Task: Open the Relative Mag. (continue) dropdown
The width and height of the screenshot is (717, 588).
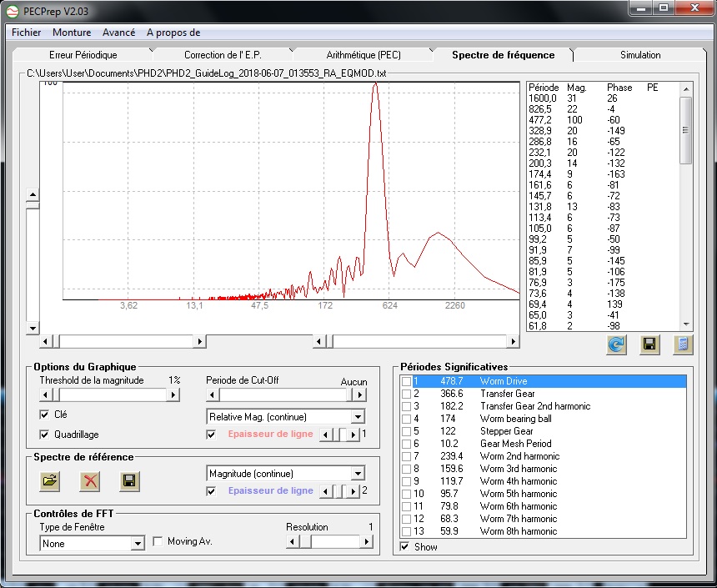Action: 358,417
